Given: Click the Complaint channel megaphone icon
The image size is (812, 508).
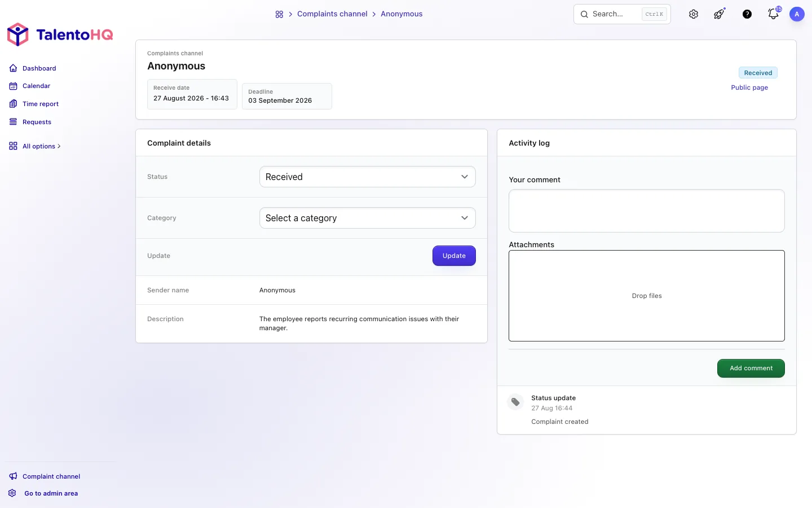Looking at the screenshot, I should click(13, 476).
